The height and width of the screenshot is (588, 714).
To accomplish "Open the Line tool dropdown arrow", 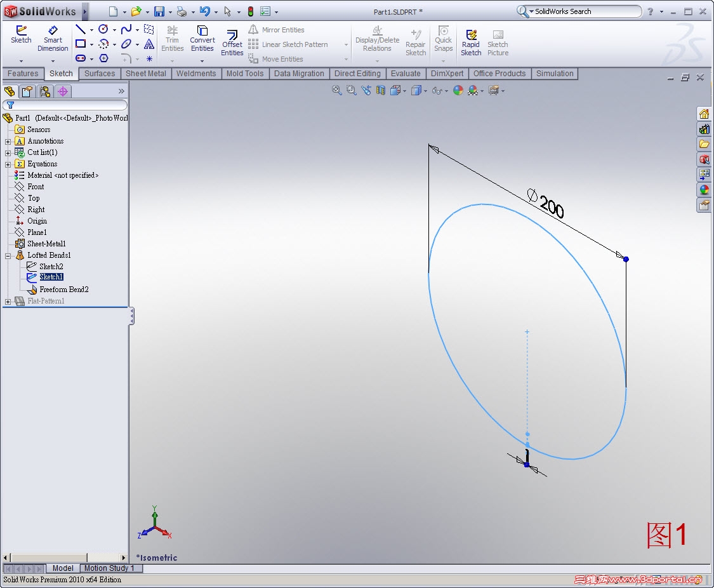I will click(x=91, y=30).
